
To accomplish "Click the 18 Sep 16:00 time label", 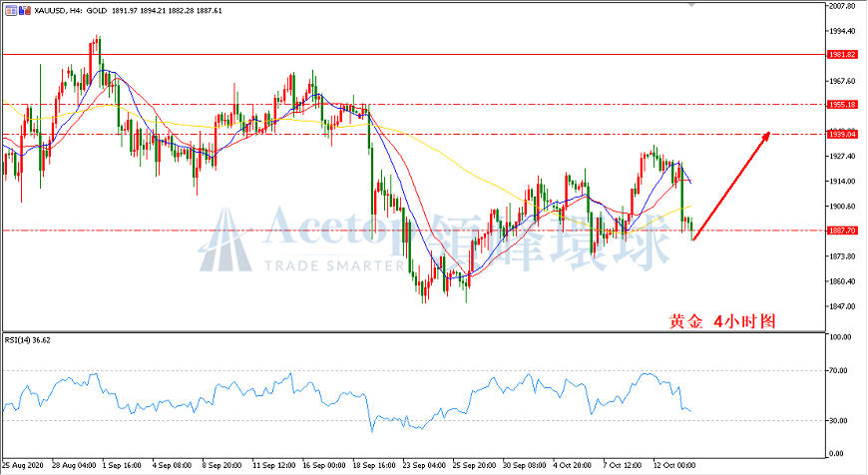I will pyautogui.click(x=374, y=465).
